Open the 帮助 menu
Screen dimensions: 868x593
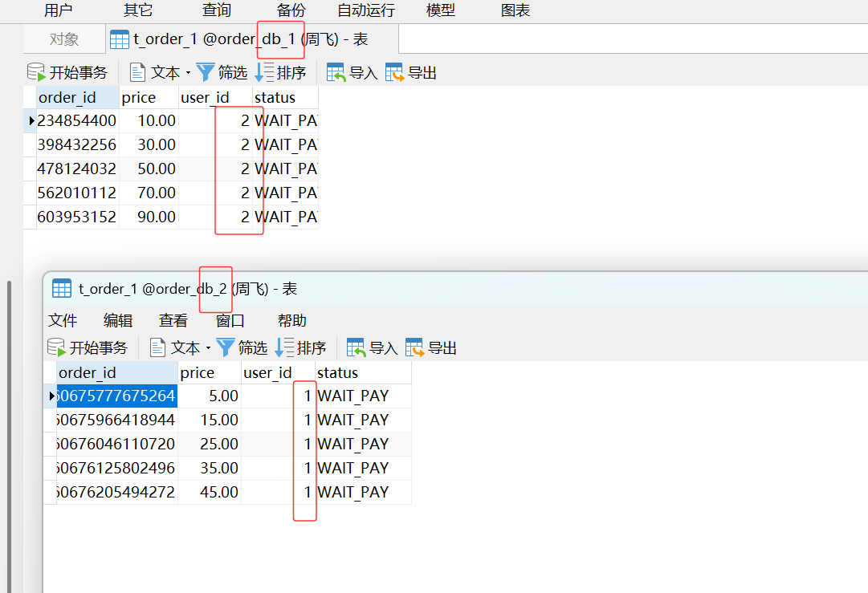click(x=292, y=320)
